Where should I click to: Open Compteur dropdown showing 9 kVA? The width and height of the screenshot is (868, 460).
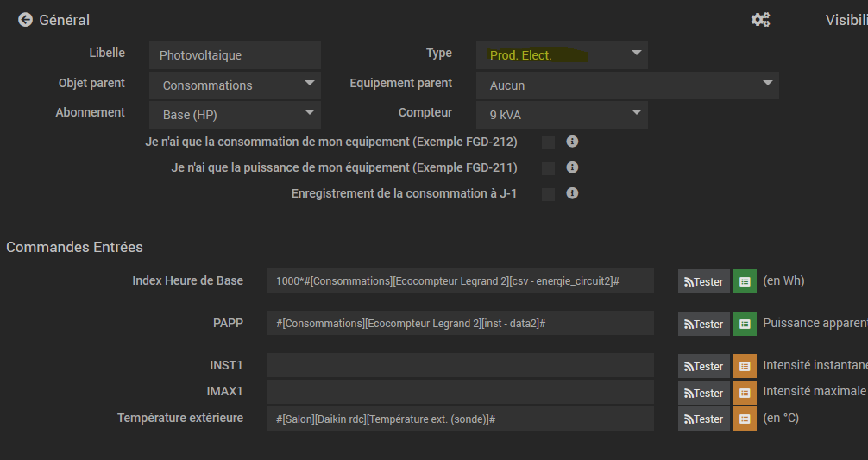tap(562, 113)
